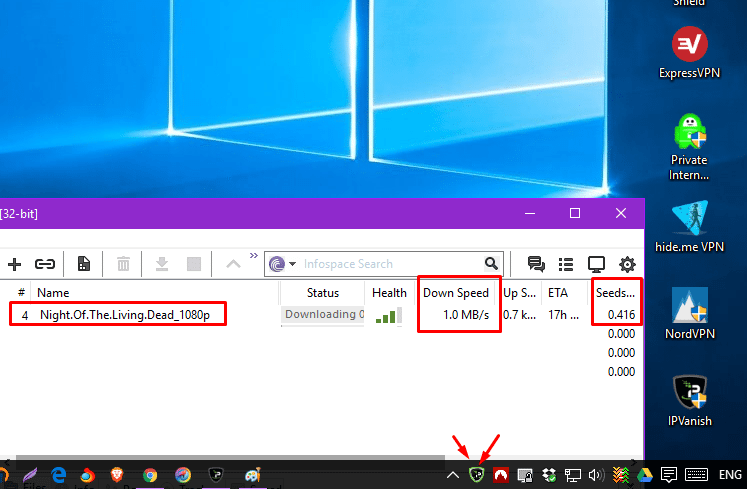
Task: Click the 0.416 seeds ratio value
Action: point(621,315)
